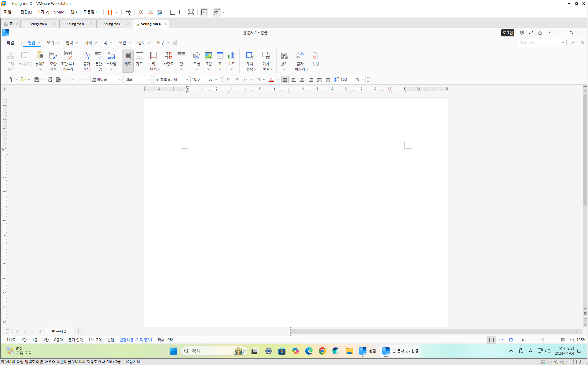Open the 160% line spacing dropdown
Viewport: 588px width, 365px height.
click(x=363, y=80)
